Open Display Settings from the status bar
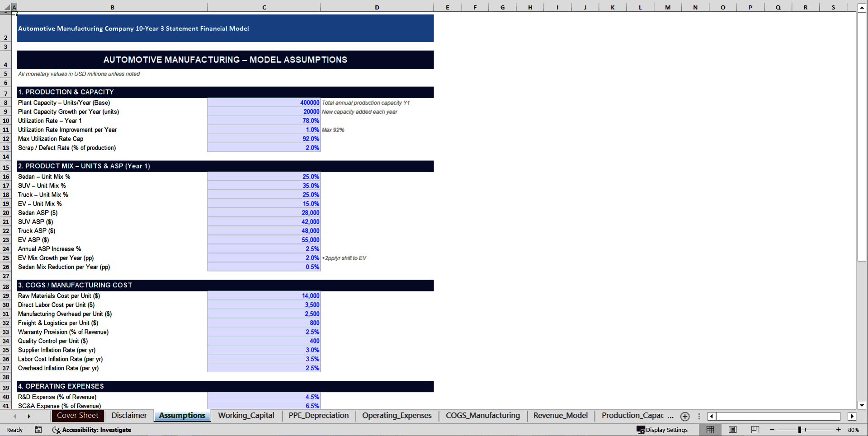The width and height of the screenshot is (868, 436). [662, 430]
